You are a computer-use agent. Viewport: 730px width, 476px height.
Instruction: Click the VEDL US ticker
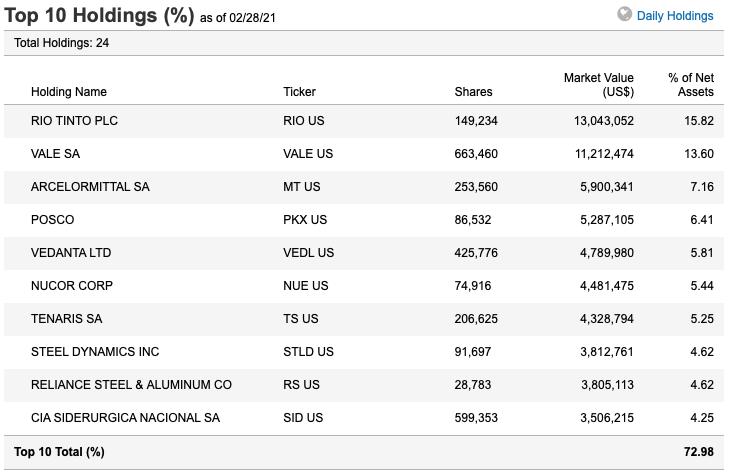coord(309,253)
